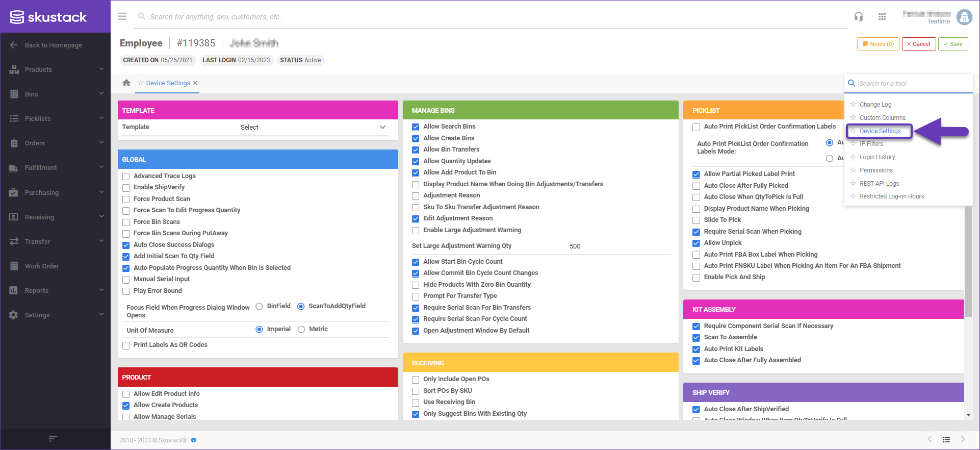Image resolution: width=980 pixels, height=450 pixels.
Task: Open the headset support icon
Action: point(859,17)
